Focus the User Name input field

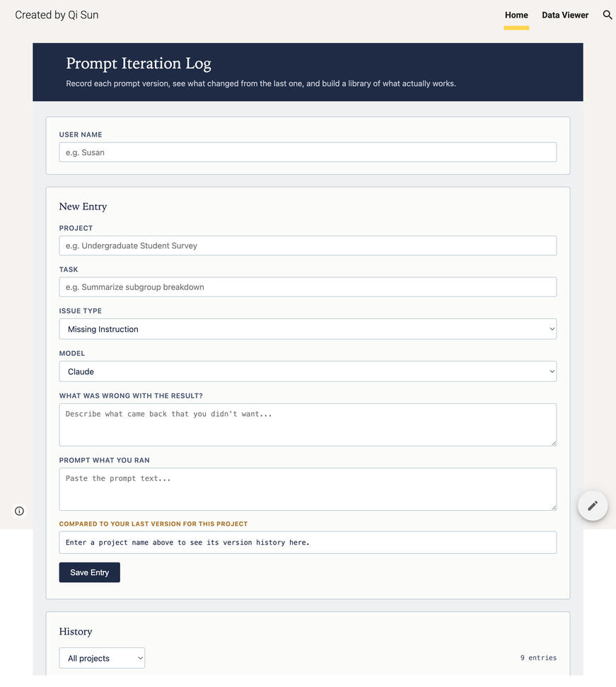(308, 152)
